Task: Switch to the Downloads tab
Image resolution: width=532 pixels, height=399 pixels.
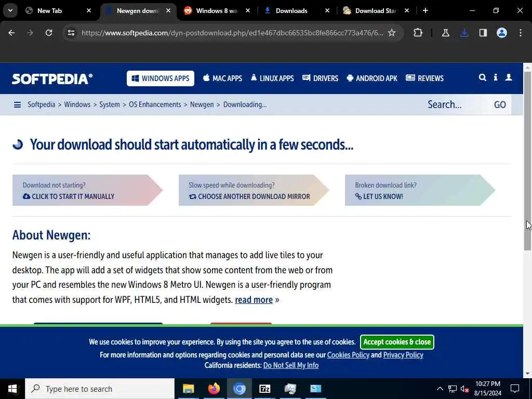Action: click(297, 10)
